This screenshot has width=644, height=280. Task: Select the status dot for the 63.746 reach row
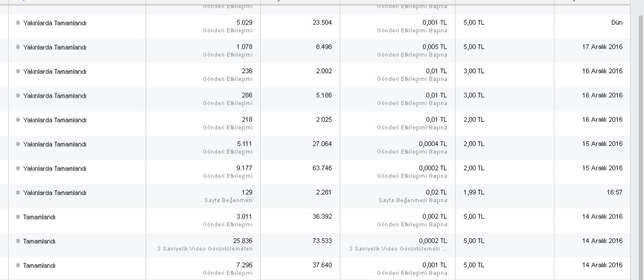click(18, 169)
